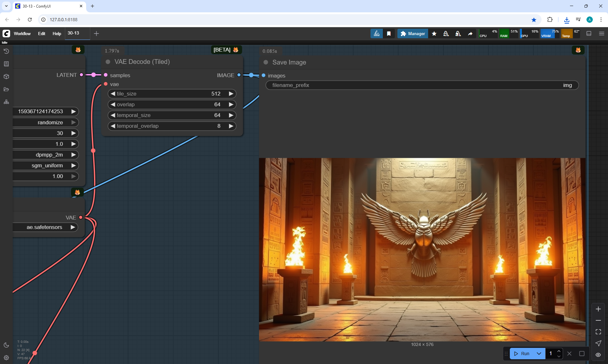Click the bookmark icon beside Manager

(389, 34)
